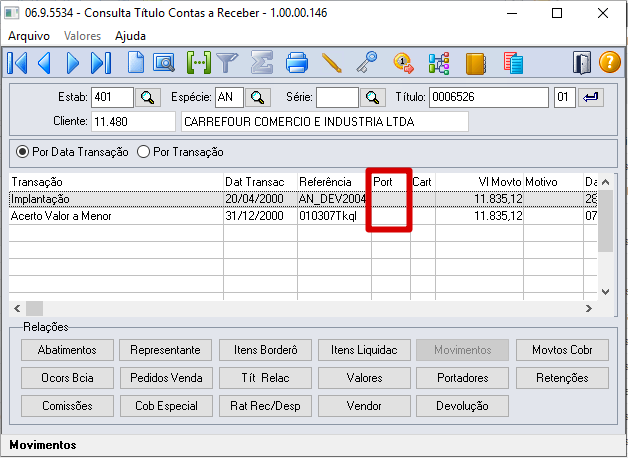Open the search record magnifier icon

point(164,63)
